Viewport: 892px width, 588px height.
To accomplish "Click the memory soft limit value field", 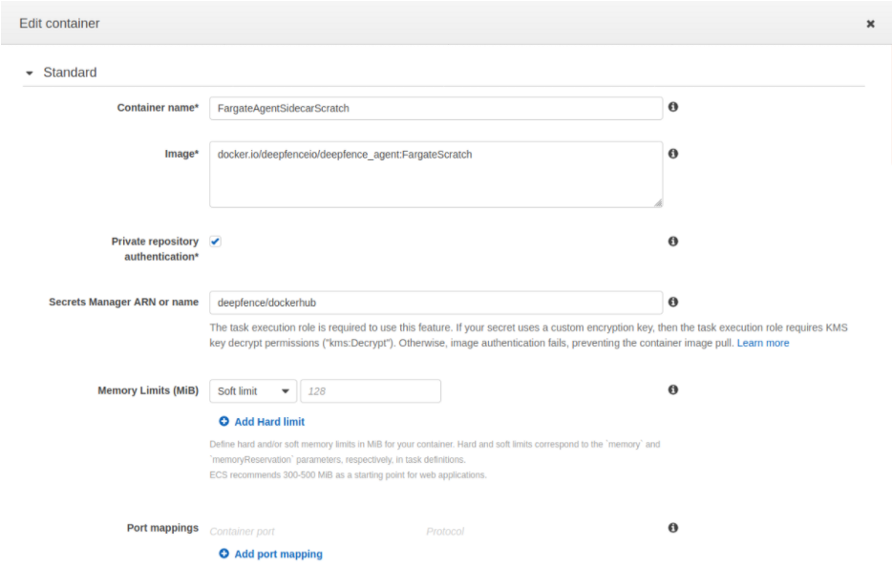I will [371, 391].
